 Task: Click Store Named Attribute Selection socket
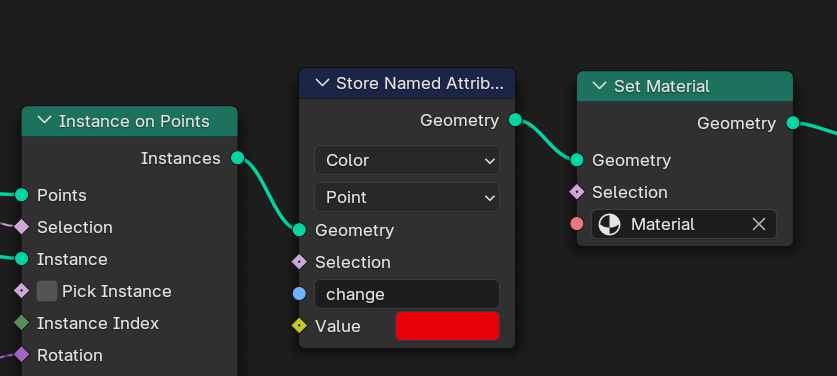pos(299,262)
